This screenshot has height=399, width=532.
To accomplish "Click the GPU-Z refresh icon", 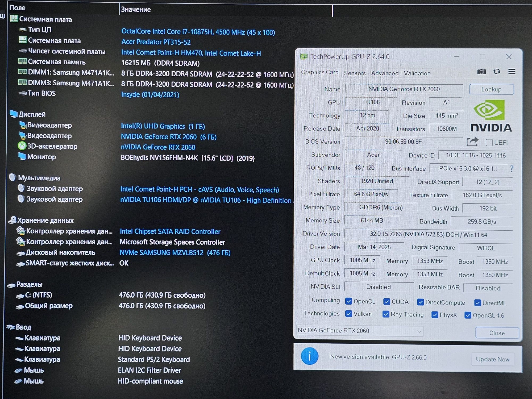I will [497, 72].
